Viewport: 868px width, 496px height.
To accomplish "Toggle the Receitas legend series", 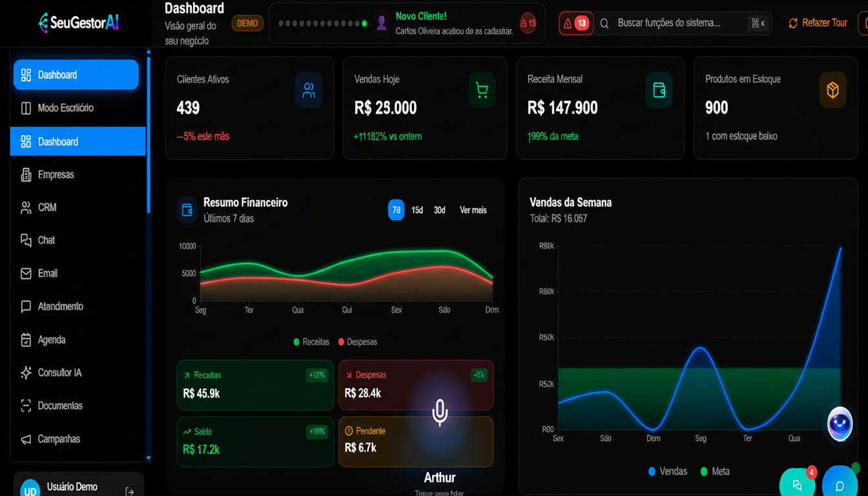I will coord(311,342).
